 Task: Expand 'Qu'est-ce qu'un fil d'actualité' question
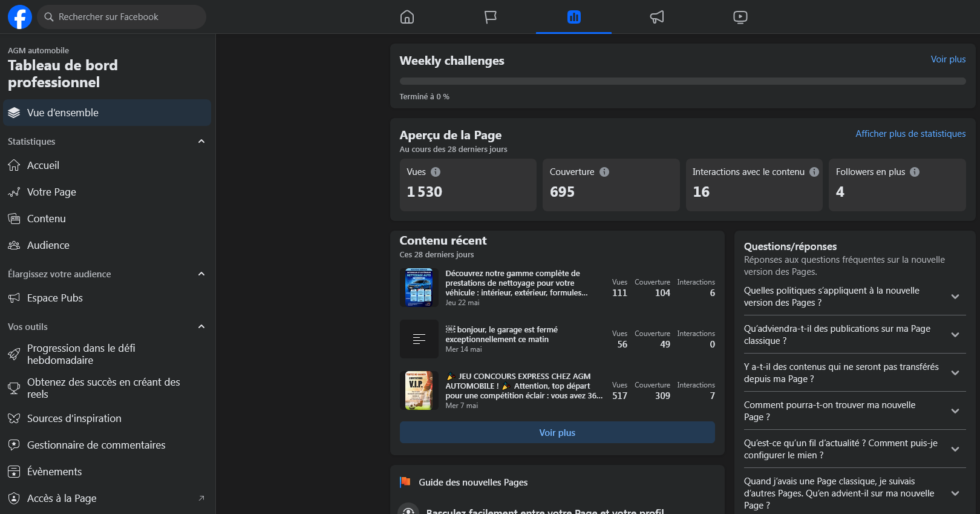(x=955, y=449)
